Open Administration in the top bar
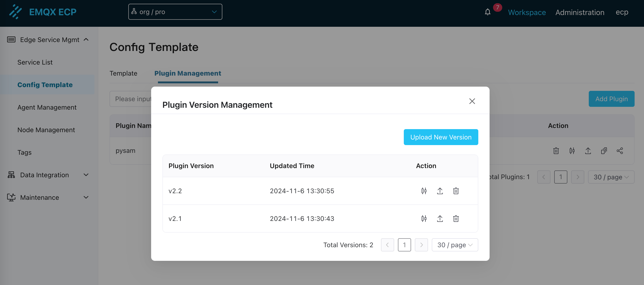The width and height of the screenshot is (644, 285). coord(580,12)
